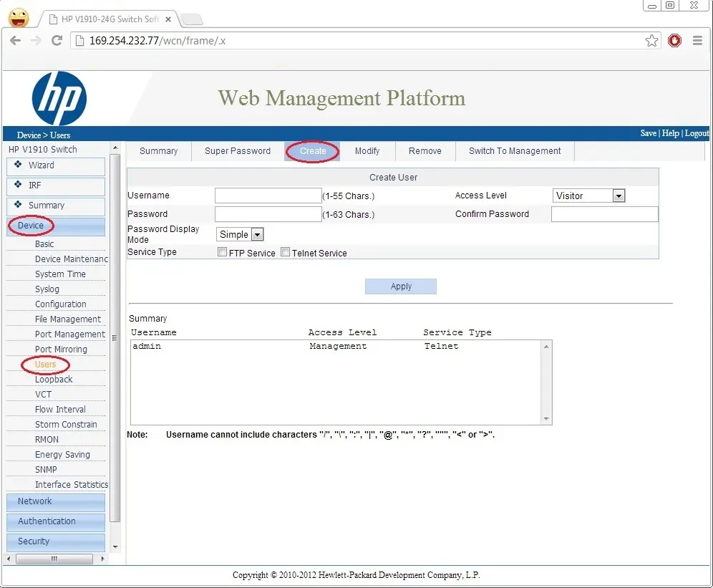The width and height of the screenshot is (713, 588).
Task: Switch to the Remove tab
Action: [425, 151]
